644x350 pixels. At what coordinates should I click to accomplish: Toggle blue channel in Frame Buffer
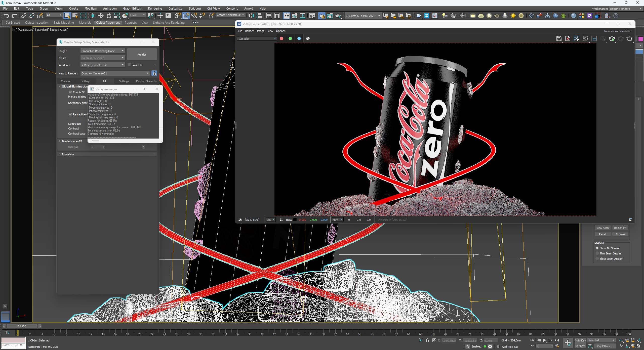point(299,38)
